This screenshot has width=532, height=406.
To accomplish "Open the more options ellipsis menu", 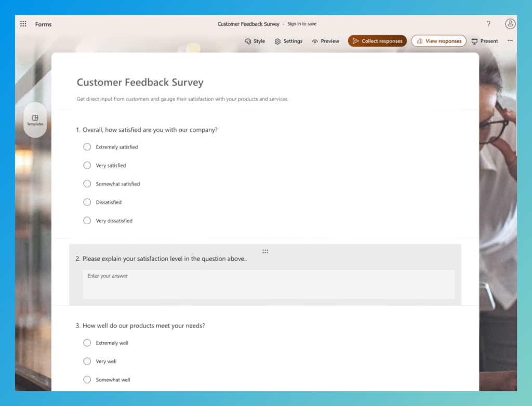I will (510, 40).
